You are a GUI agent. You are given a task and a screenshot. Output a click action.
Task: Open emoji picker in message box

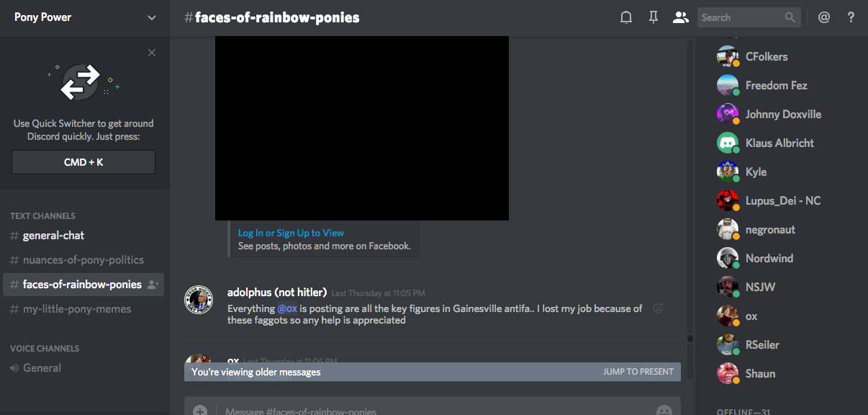coord(664,410)
